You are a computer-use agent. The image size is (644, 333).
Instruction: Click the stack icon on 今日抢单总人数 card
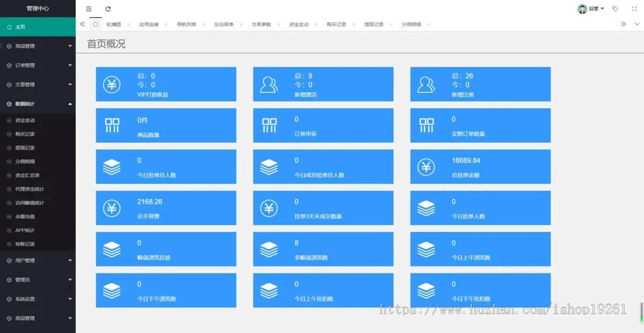pyautogui.click(x=112, y=167)
